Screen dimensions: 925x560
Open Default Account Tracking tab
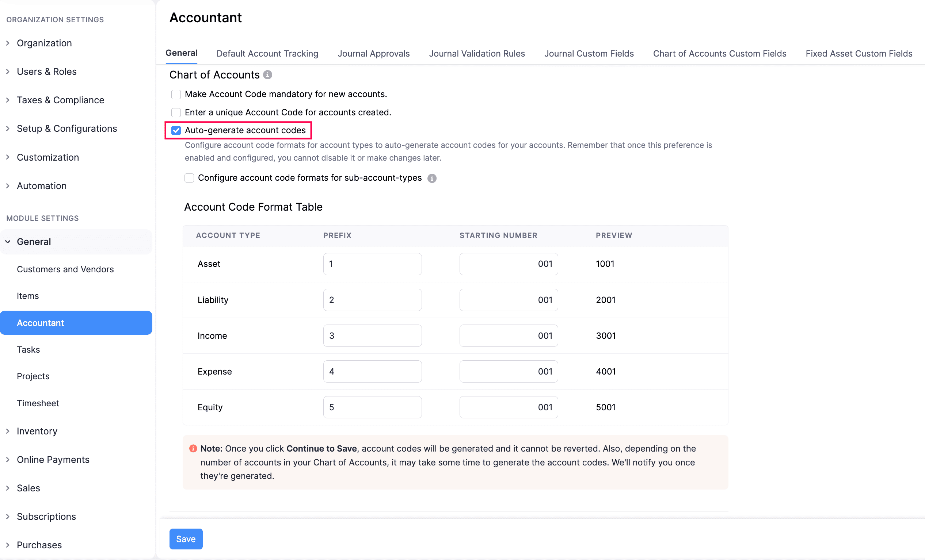click(x=267, y=54)
